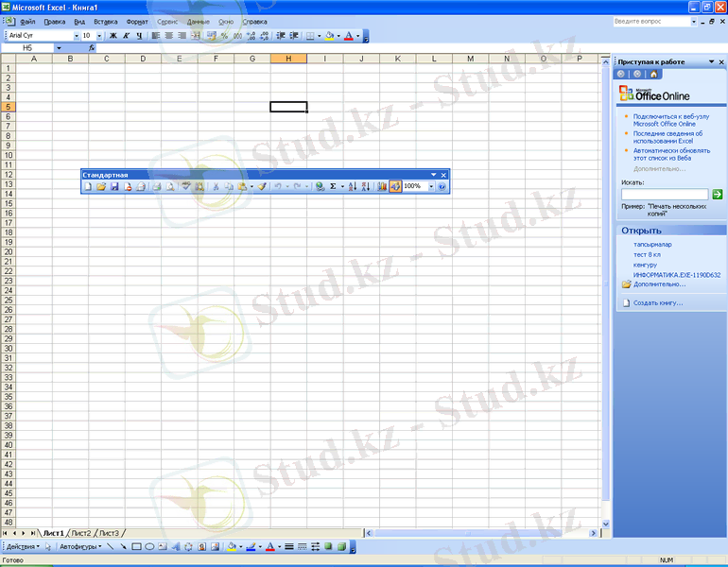The height and width of the screenshot is (567, 728).
Task: Click the Insert Function fx button
Action: pos(92,47)
